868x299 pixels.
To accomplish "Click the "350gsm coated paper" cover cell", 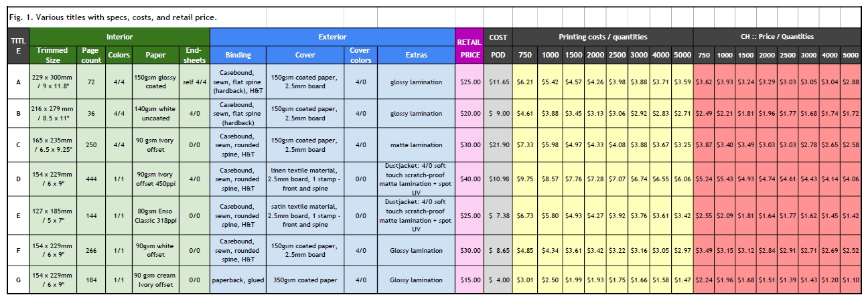I will click(x=305, y=280).
